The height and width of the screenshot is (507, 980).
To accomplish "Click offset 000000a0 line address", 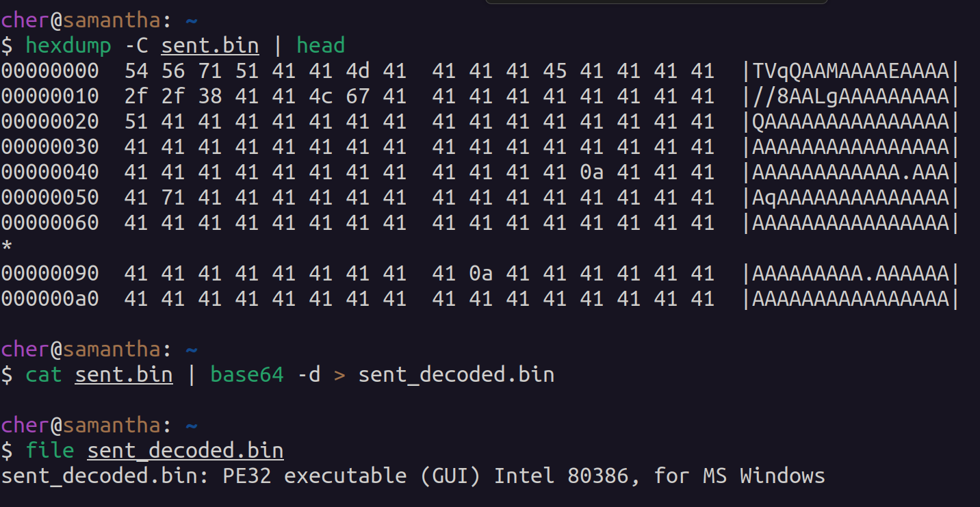I will click(x=50, y=299).
